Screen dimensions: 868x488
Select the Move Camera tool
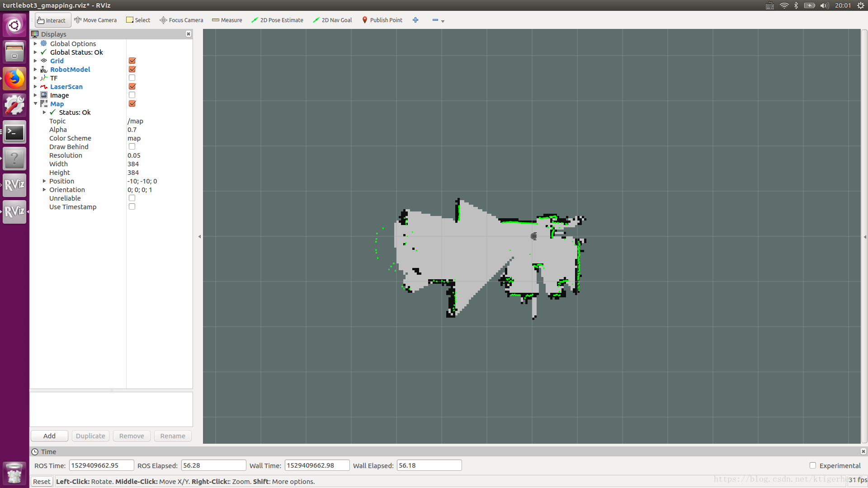[95, 20]
